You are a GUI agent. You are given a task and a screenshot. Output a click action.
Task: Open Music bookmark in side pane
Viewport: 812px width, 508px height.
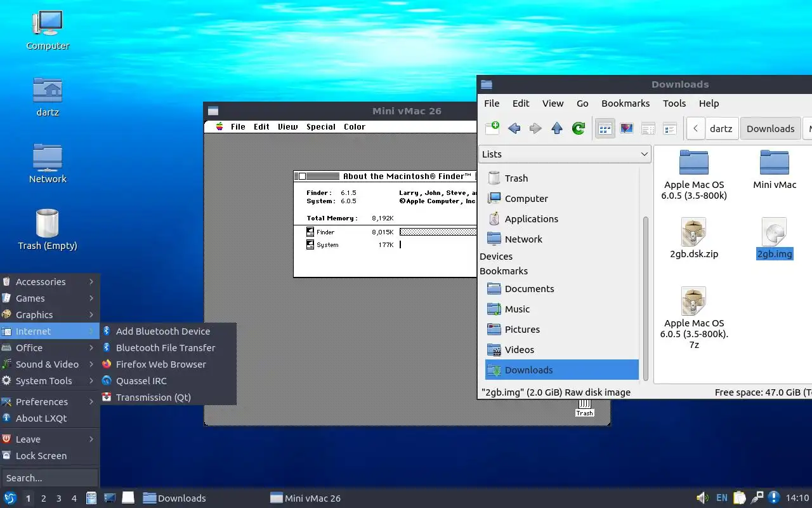point(562,309)
